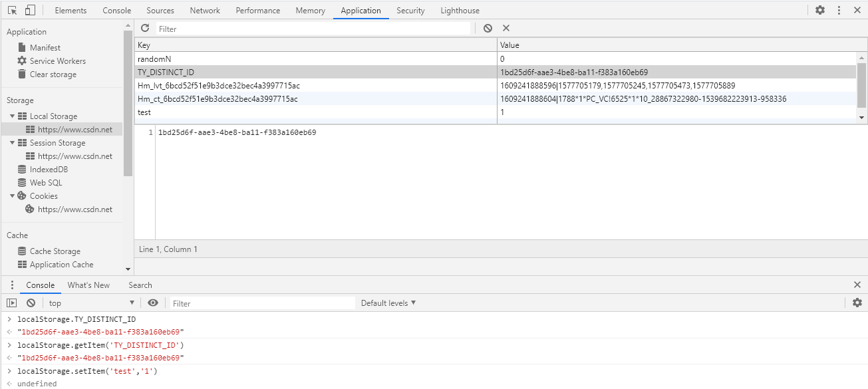Select the Manifest item in the sidebar
The height and width of the screenshot is (389, 868).
(45, 48)
